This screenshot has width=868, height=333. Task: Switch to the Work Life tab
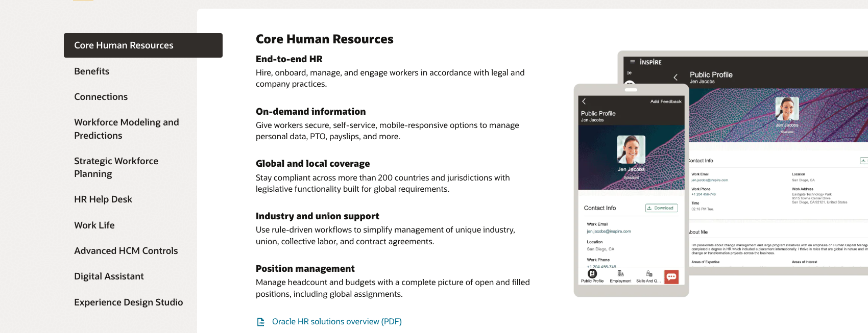pyautogui.click(x=94, y=225)
